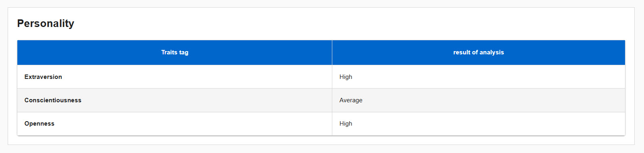Click blue header area left of Traits tag
The width and height of the screenshot is (644, 153).
tap(89, 52)
